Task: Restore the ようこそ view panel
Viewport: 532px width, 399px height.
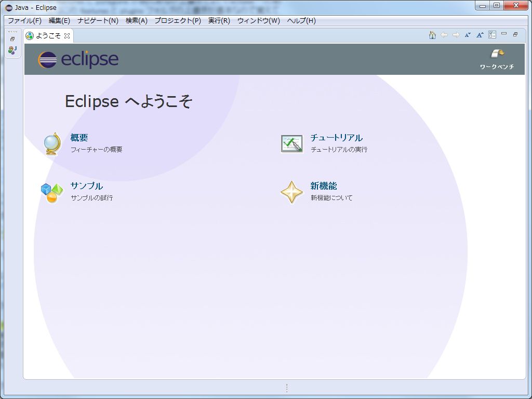Action: point(515,34)
